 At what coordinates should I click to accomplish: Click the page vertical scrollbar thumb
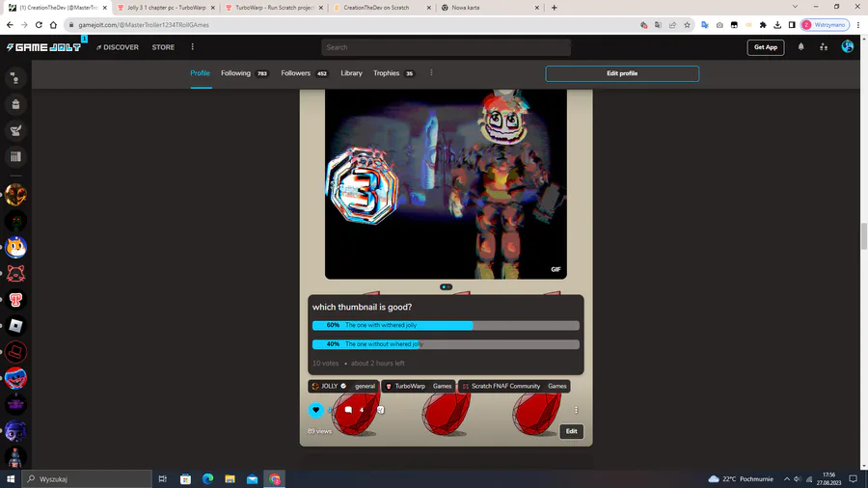click(863, 236)
